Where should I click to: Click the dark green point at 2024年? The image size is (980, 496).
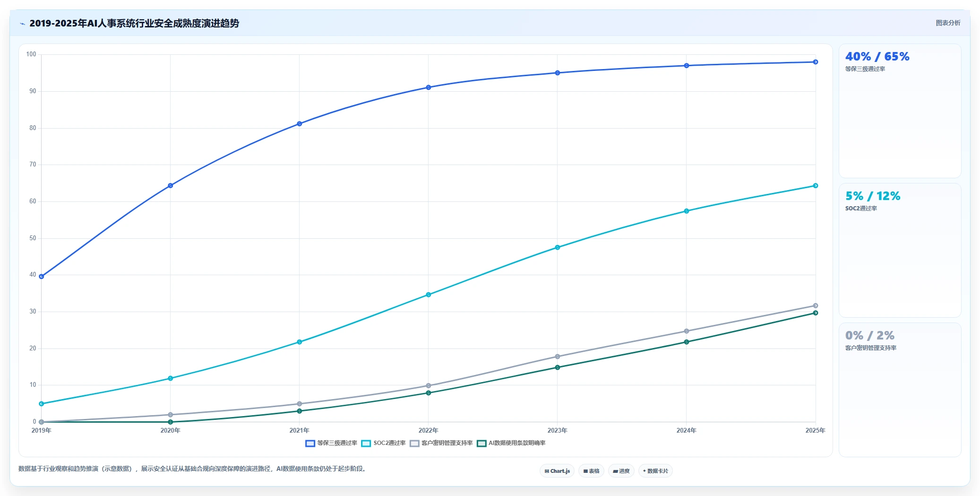(687, 342)
